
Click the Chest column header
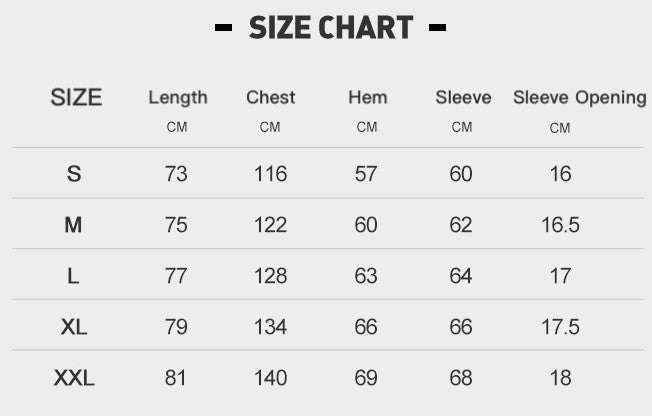coord(271,98)
